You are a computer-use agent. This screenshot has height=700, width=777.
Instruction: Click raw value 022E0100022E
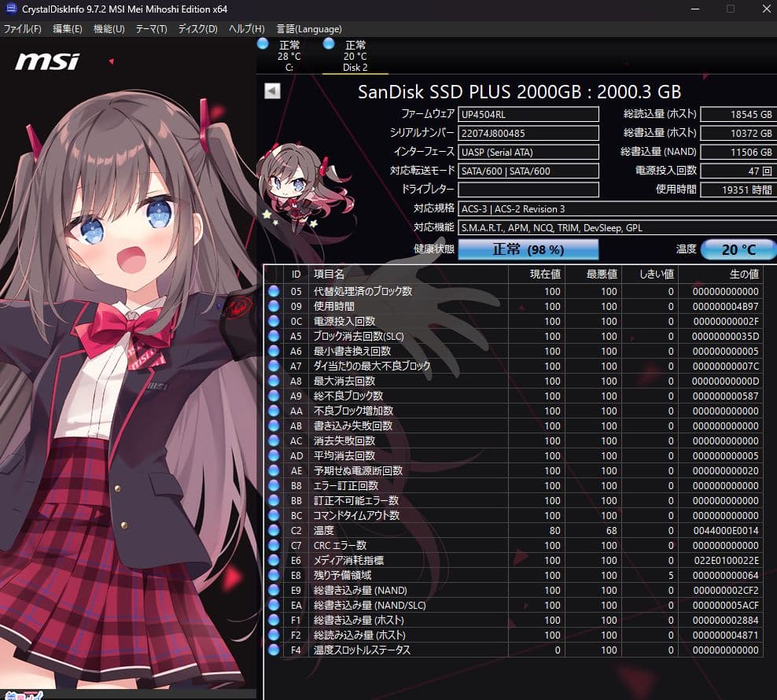pyautogui.click(x=726, y=560)
